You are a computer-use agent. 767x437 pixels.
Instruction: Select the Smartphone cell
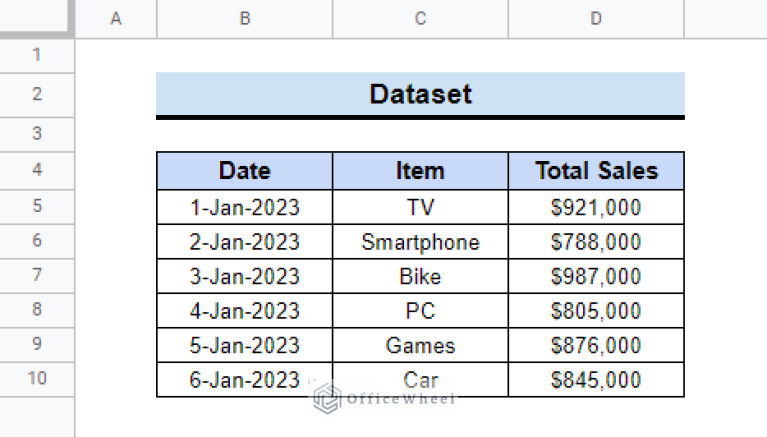[x=420, y=242]
